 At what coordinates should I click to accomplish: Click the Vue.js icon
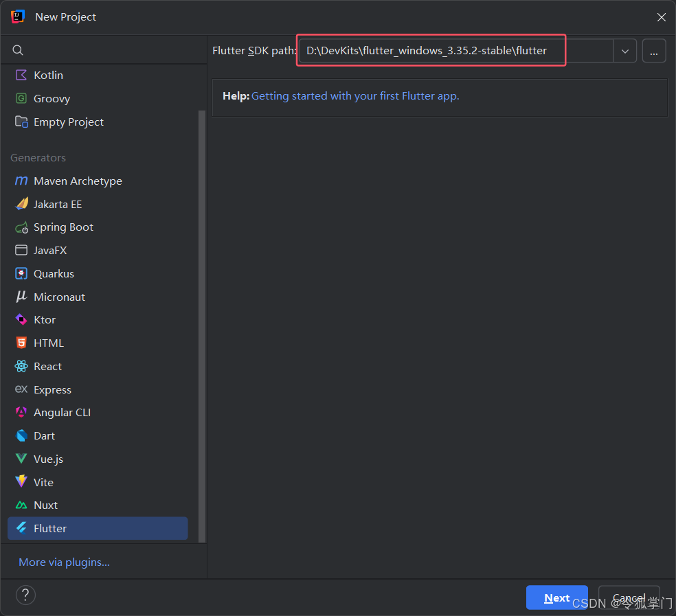tap(21, 459)
